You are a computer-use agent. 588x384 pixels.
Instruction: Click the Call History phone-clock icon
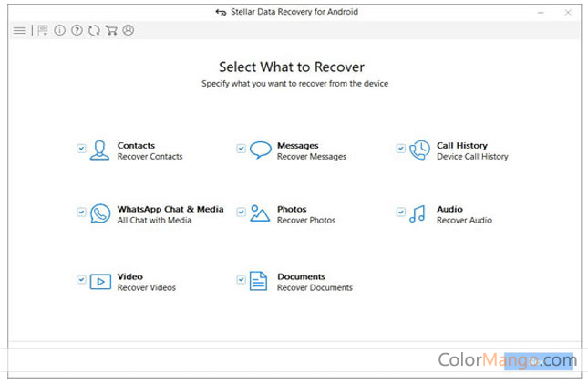(x=419, y=150)
